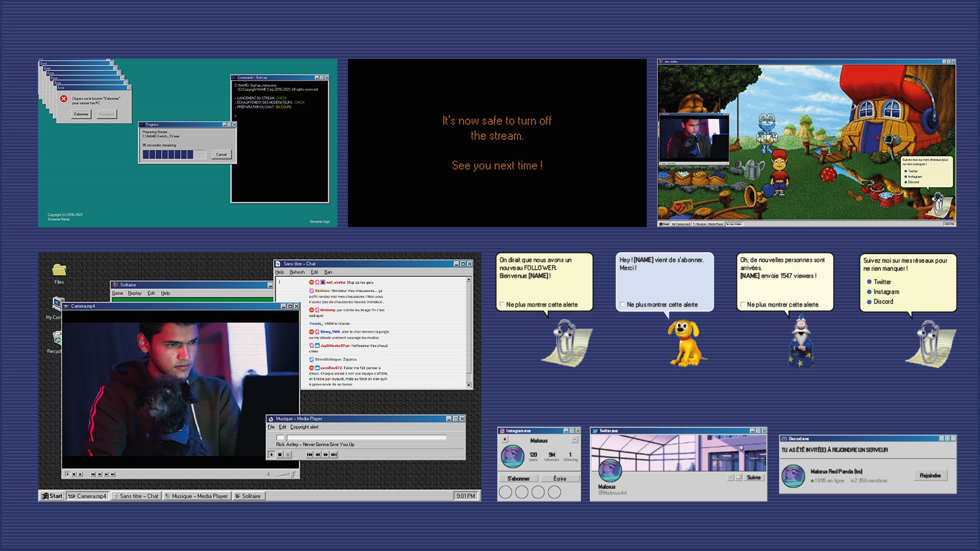This screenshot has width=980, height=551.
Task: Click the 9:01 PM taskbar clock
Action: 466,496
